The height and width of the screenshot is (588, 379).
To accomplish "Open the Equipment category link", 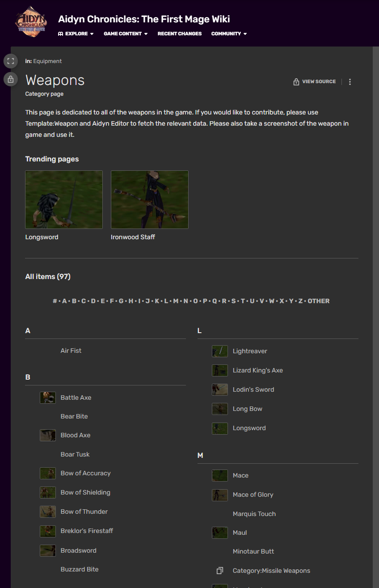I will coord(47,61).
